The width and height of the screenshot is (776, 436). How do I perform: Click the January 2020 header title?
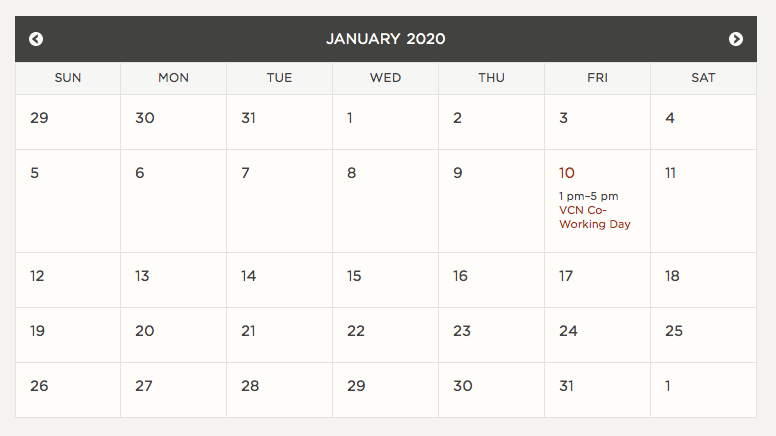[x=386, y=39]
